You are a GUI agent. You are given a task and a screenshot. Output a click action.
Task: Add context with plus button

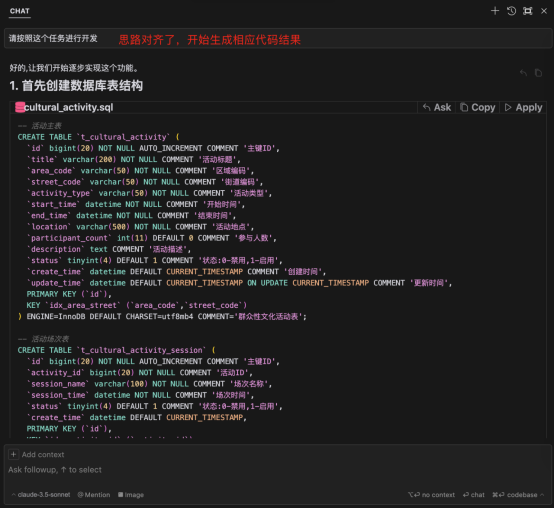(13, 454)
